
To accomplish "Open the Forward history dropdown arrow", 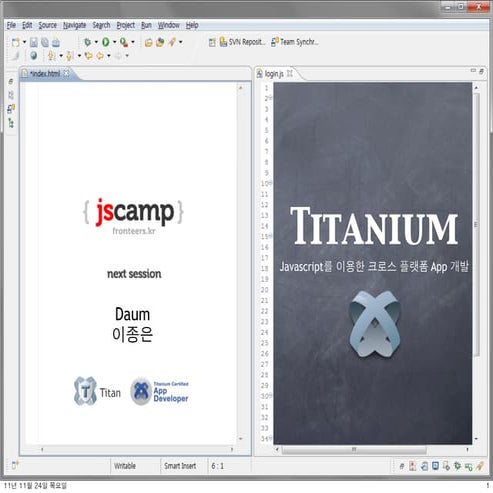I will [127, 56].
